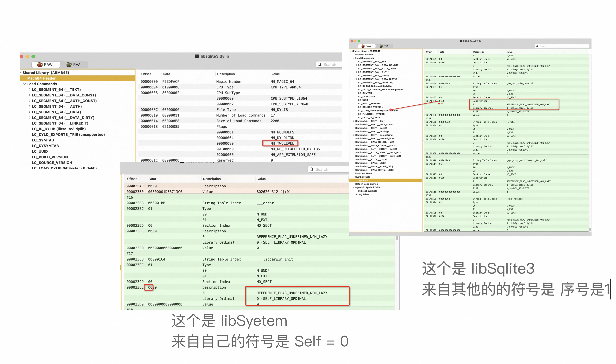Select LC_SOURCE_VERSION in the Mach64 Header window

pyautogui.click(x=52, y=163)
